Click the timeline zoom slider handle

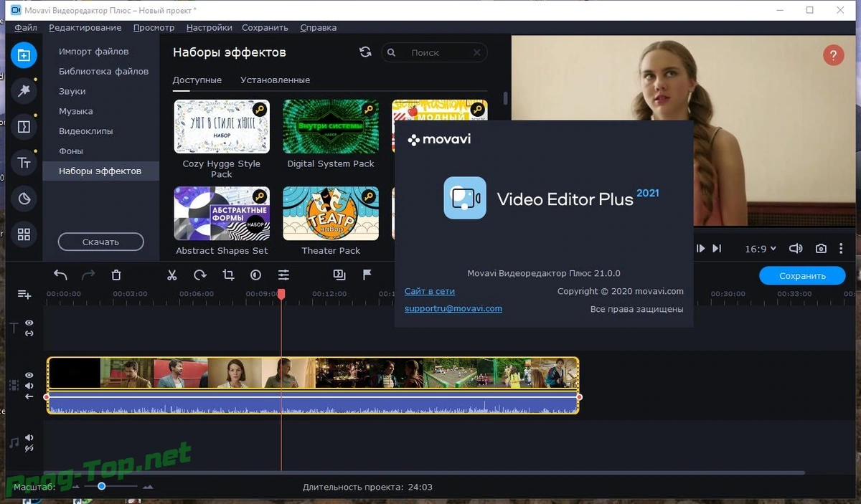pyautogui.click(x=102, y=486)
